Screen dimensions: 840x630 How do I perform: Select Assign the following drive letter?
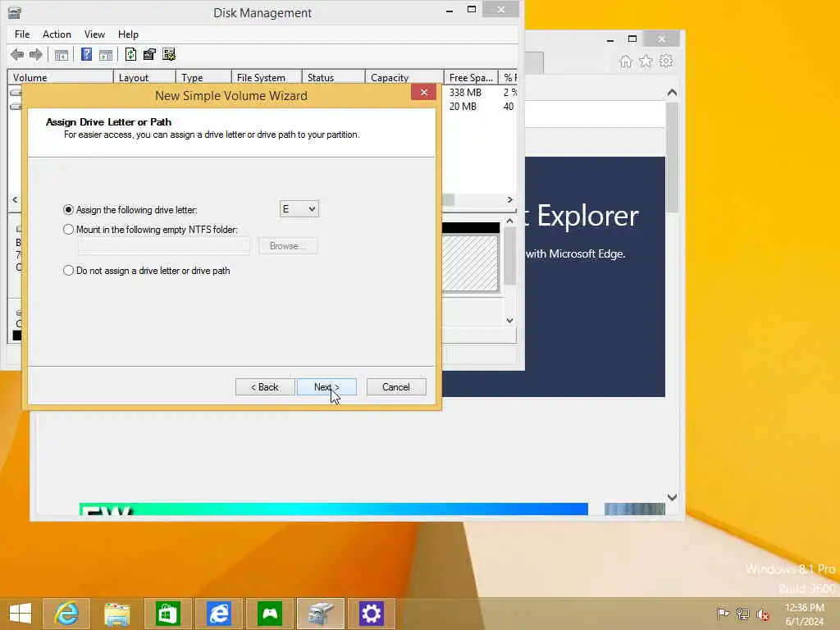[130, 209]
